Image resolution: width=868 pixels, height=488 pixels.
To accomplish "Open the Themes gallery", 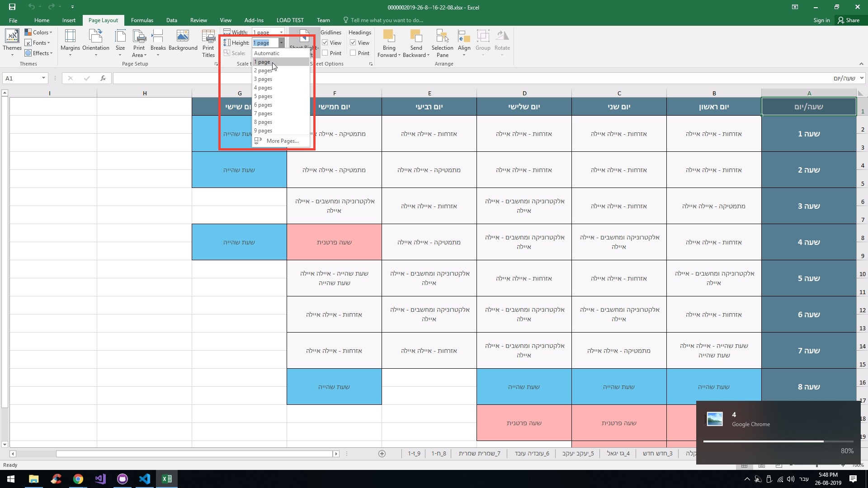I will (12, 43).
